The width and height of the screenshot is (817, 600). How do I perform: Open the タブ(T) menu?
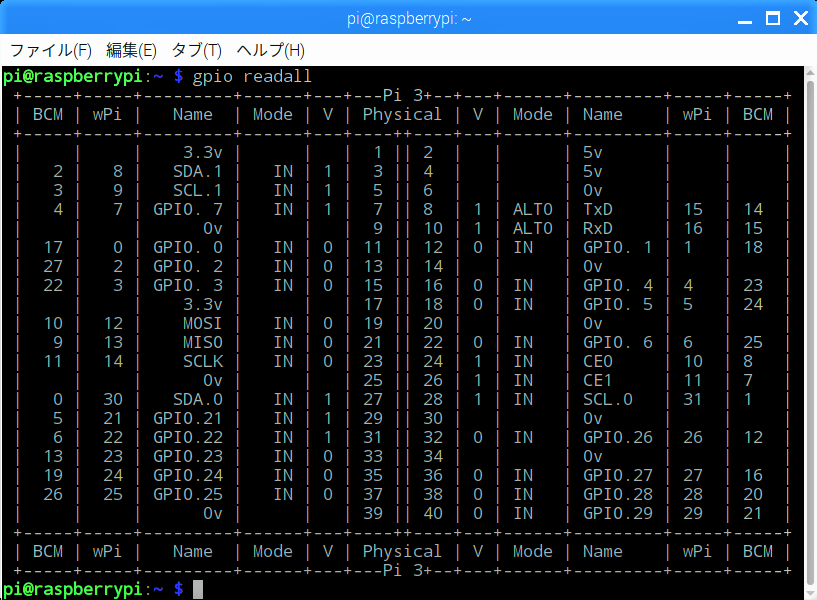click(196, 51)
